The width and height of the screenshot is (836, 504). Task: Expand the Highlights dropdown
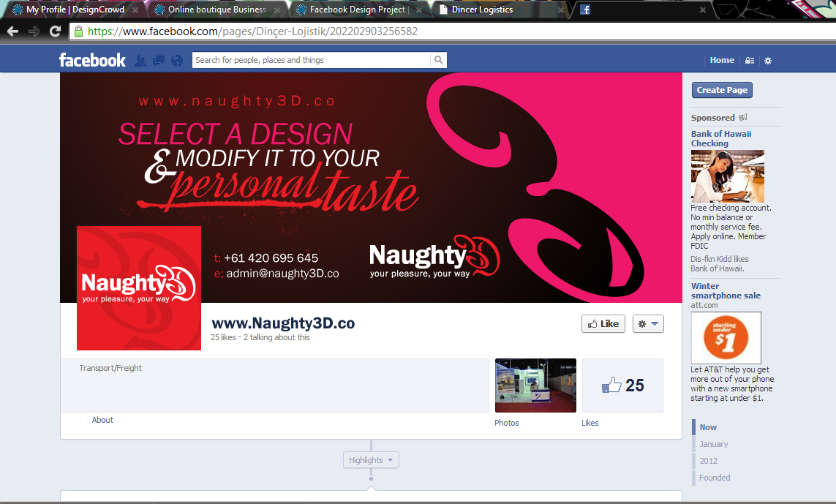(x=371, y=459)
